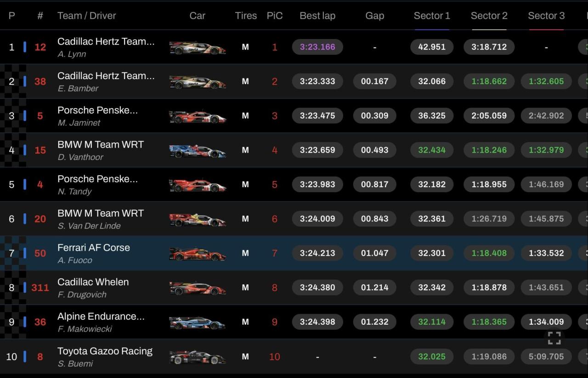588x378 pixels.
Task: Click the #36 Alpine car image
Action: pyautogui.click(x=197, y=323)
